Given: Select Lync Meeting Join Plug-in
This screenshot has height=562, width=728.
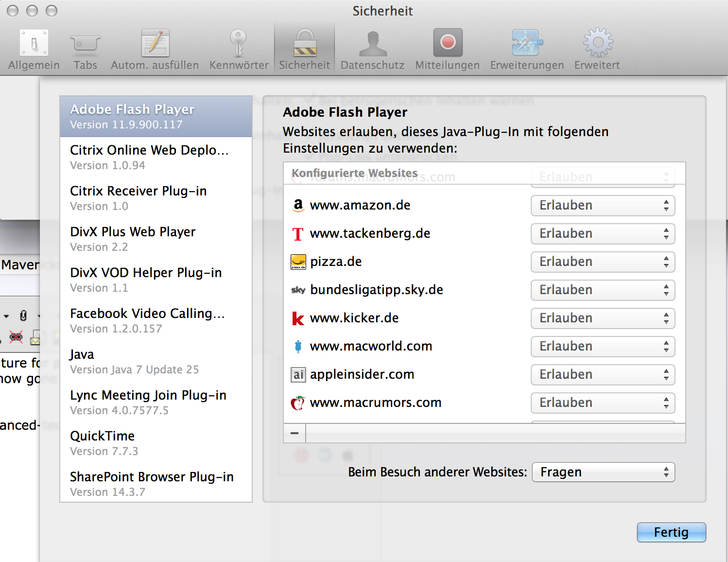Looking at the screenshot, I should [x=156, y=403].
